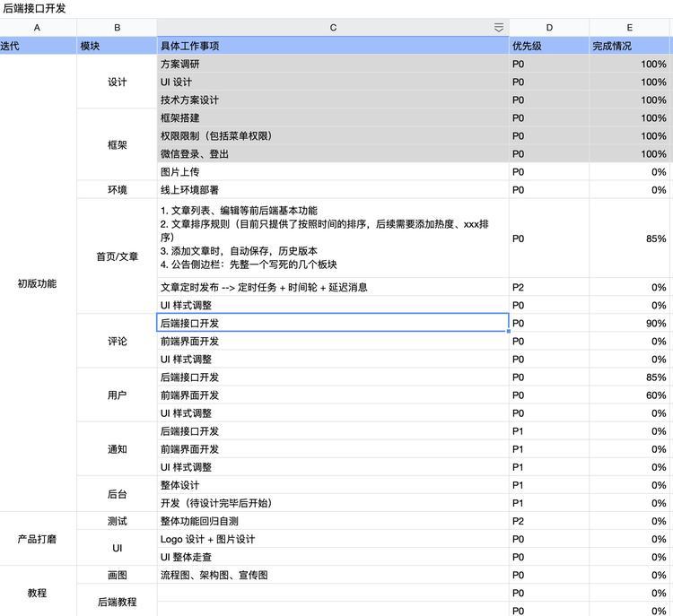Select the 文章定时发布 task cell
This screenshot has width=673, height=616.
332,288
